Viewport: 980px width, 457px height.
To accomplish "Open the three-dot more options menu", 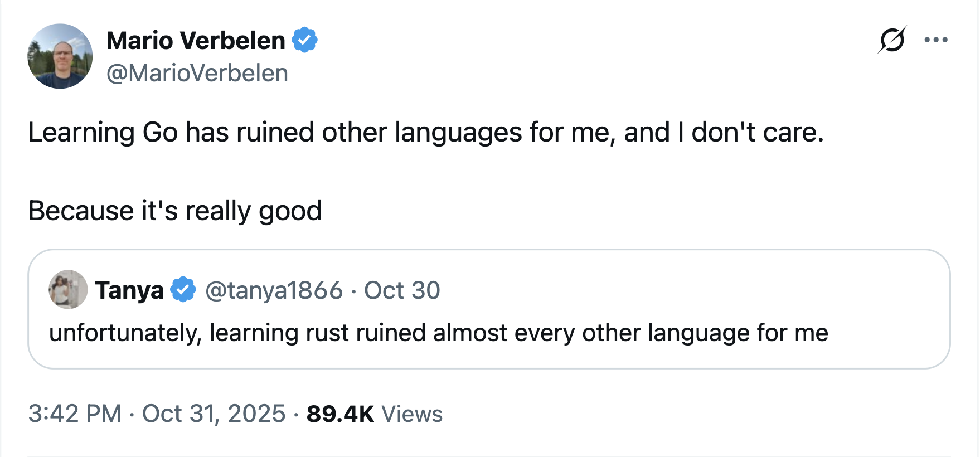I will 936,40.
